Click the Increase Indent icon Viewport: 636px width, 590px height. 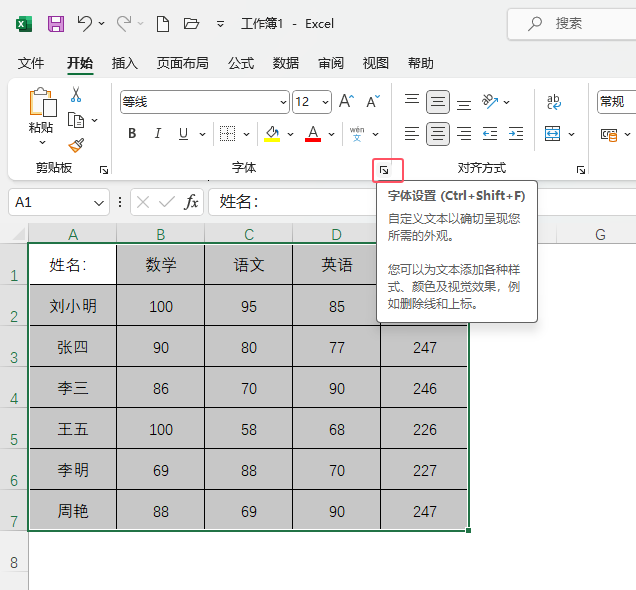pos(516,133)
